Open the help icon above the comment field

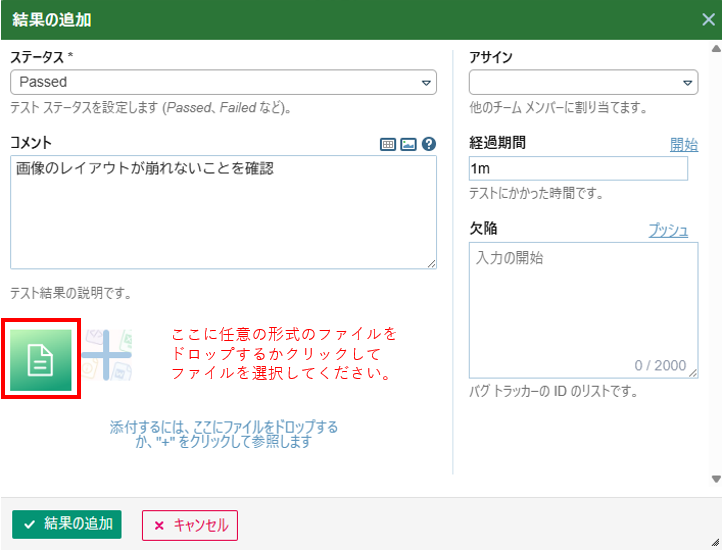[x=429, y=144]
